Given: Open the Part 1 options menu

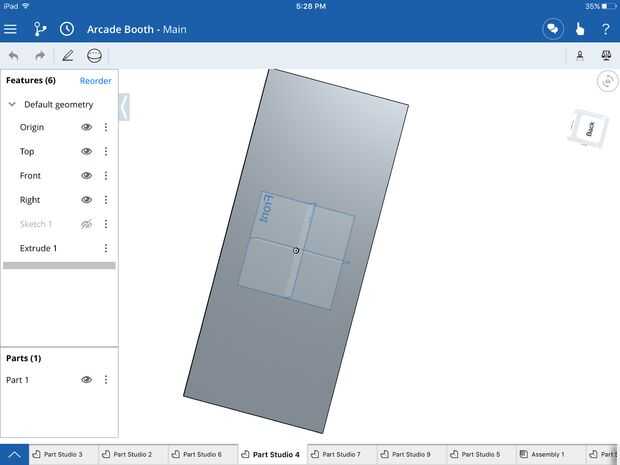Looking at the screenshot, I should coord(106,380).
